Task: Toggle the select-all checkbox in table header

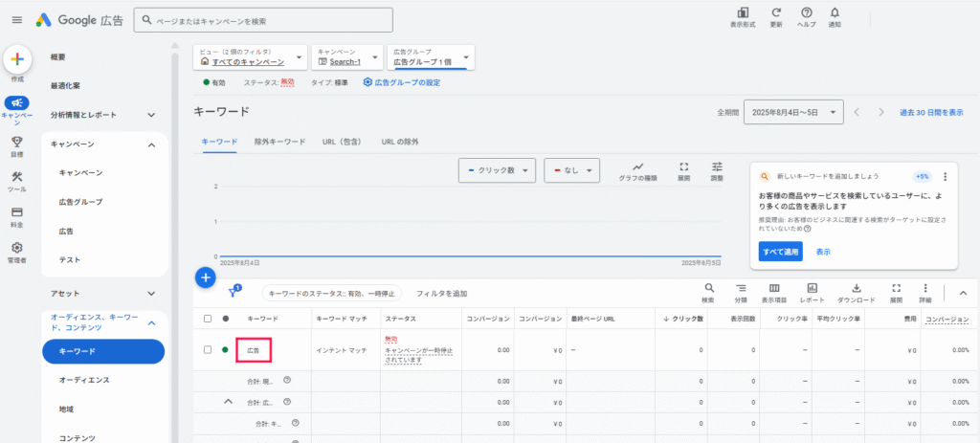Action: click(208, 319)
